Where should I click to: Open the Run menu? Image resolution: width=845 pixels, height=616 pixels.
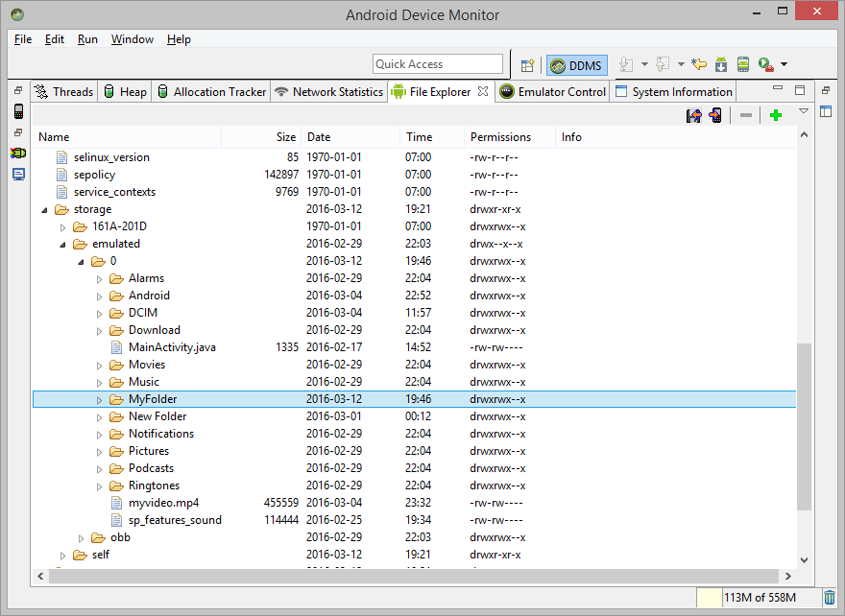(x=87, y=39)
